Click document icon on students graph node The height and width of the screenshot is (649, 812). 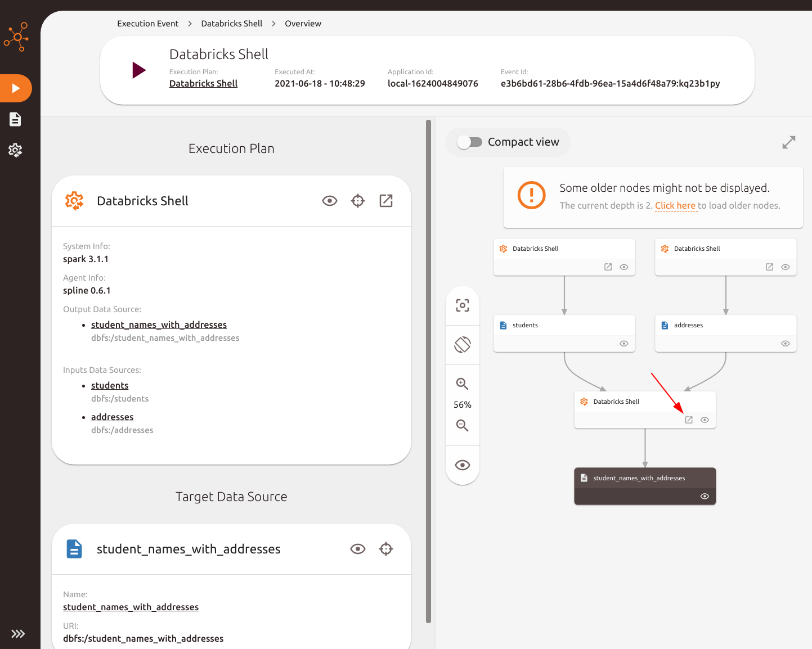click(504, 325)
